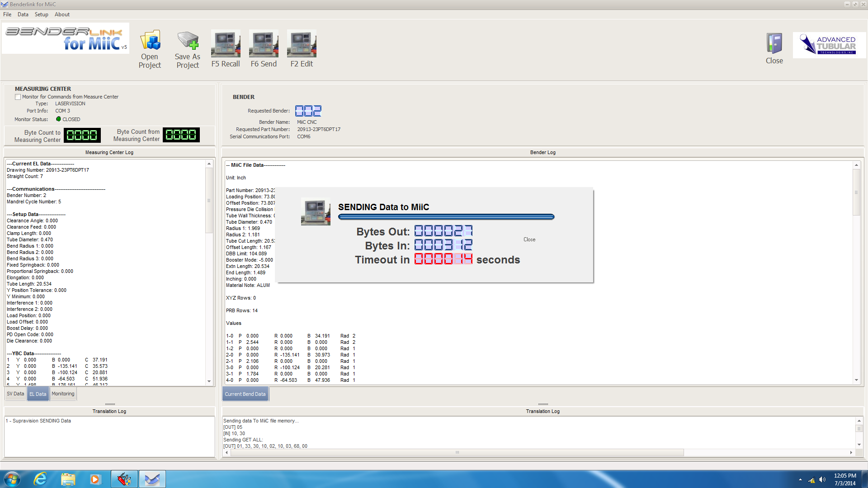Screen dimensions: 868x488
Task: Click the green Monitor Status indicator
Action: point(58,119)
